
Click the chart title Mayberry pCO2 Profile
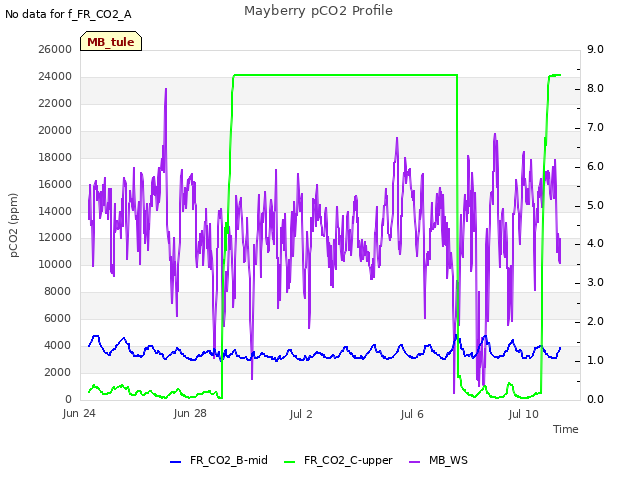point(318,11)
